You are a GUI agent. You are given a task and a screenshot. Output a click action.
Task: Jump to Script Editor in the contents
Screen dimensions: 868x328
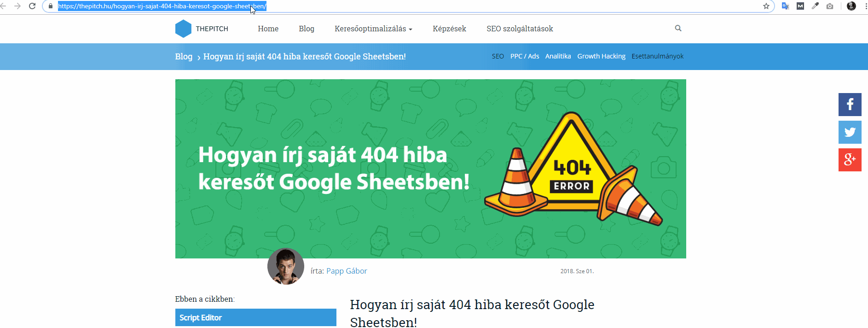pos(256,317)
